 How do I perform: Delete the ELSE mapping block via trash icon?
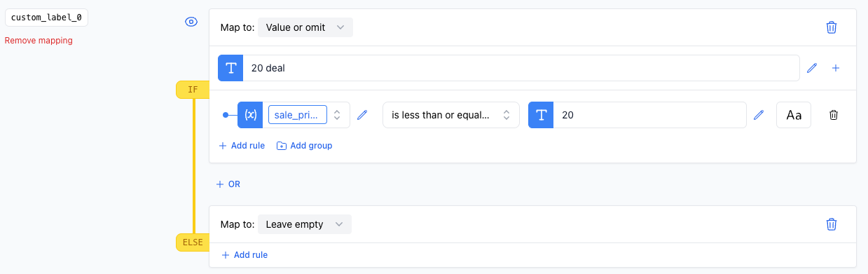pos(832,224)
